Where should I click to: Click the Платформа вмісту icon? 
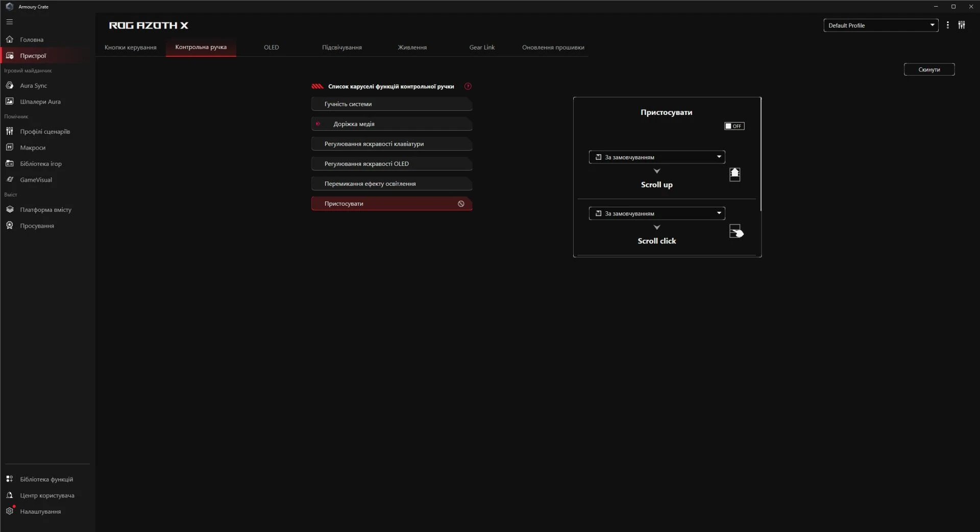coord(9,209)
